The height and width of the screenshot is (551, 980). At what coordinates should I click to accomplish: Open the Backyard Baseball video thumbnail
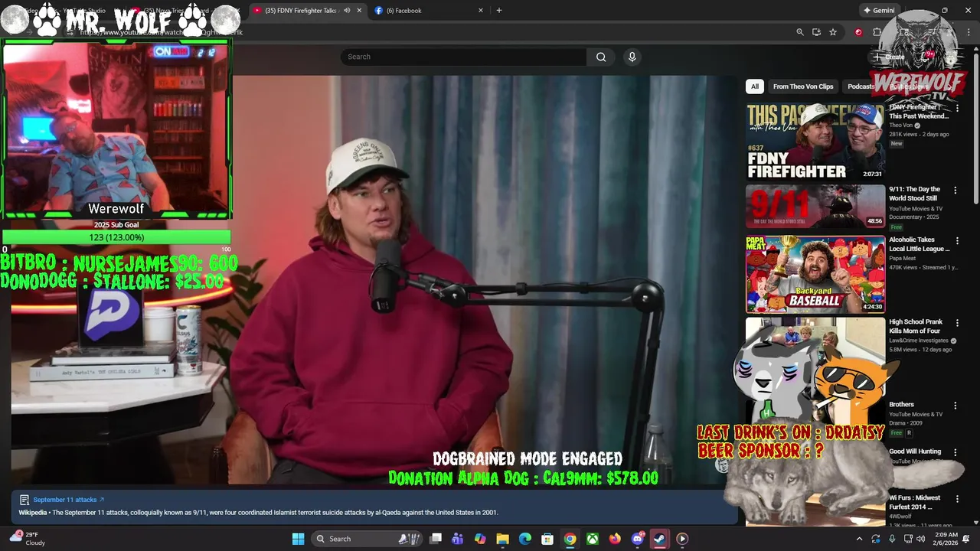coord(815,274)
